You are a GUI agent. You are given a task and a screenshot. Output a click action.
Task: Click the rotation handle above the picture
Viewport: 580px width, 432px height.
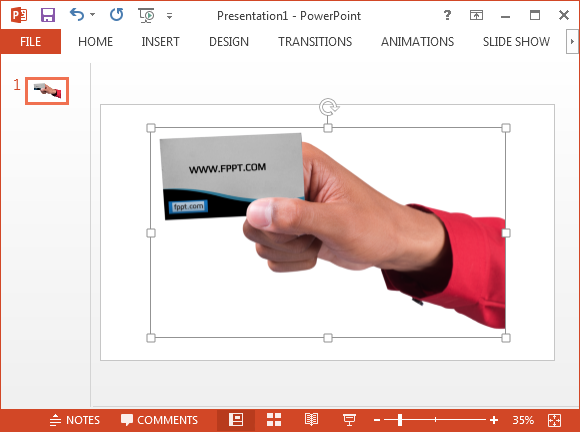(x=328, y=107)
